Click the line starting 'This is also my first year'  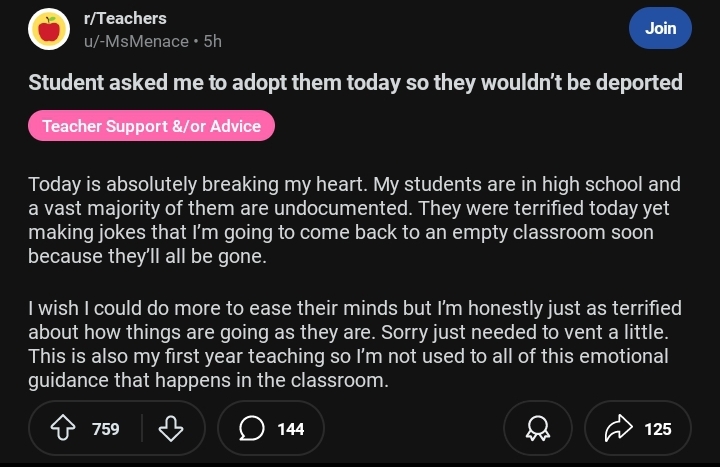(x=348, y=356)
